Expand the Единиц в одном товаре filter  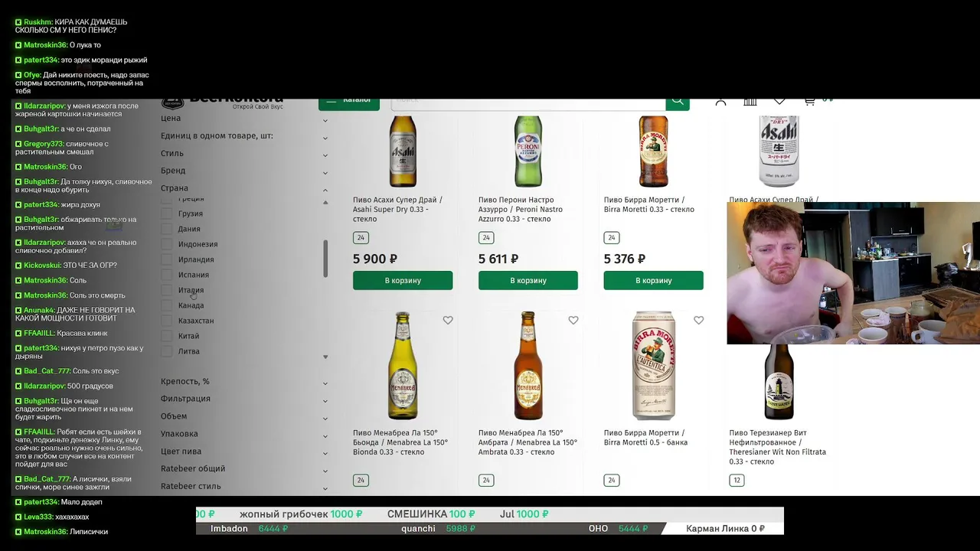point(244,136)
